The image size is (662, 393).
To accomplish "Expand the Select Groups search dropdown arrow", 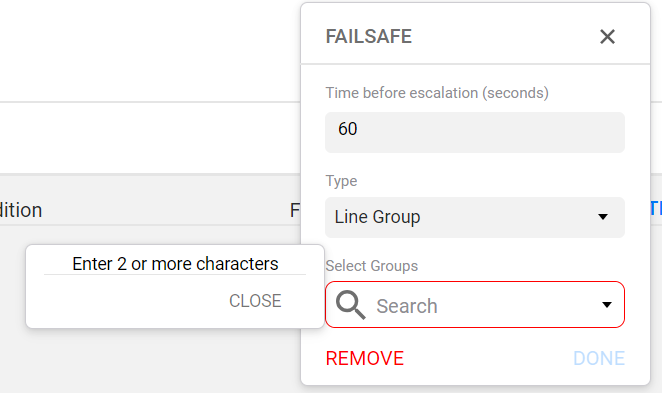I will (607, 305).
